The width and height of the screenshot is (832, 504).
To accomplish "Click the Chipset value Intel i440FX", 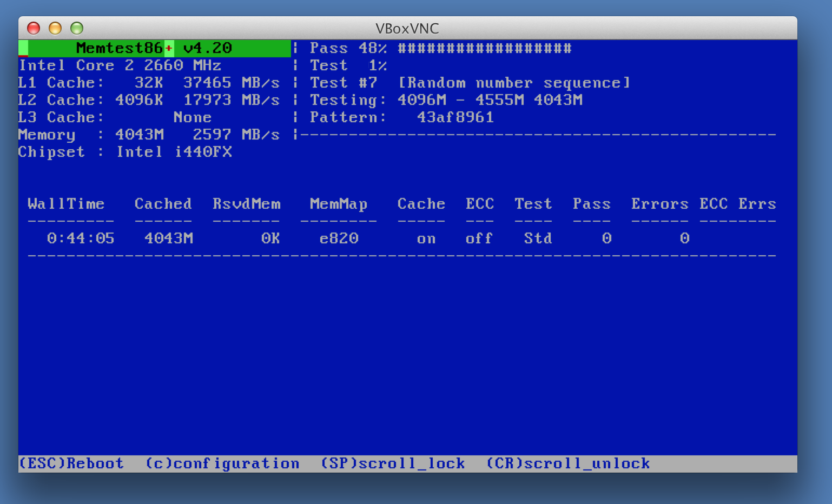I will [174, 152].
